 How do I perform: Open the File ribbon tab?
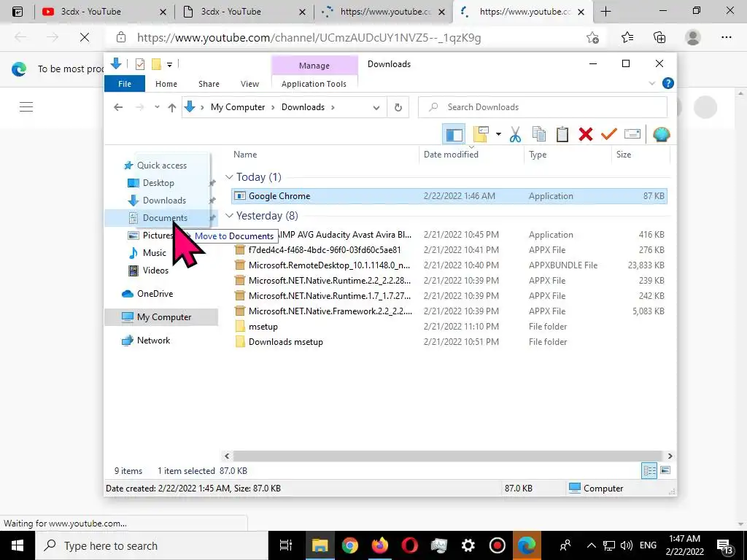coord(125,84)
